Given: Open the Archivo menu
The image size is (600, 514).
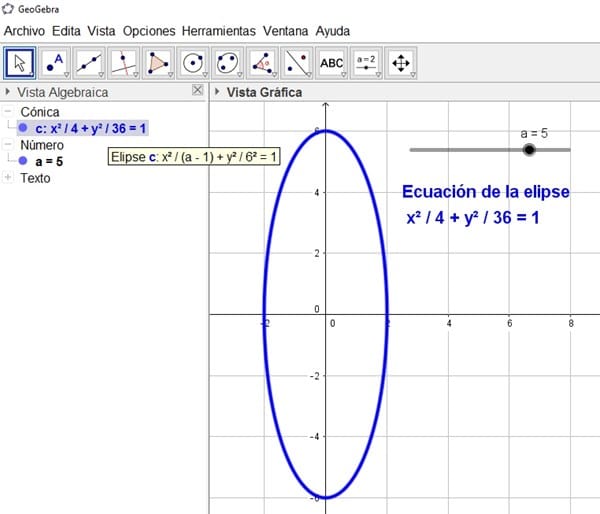Looking at the screenshot, I should click(24, 31).
